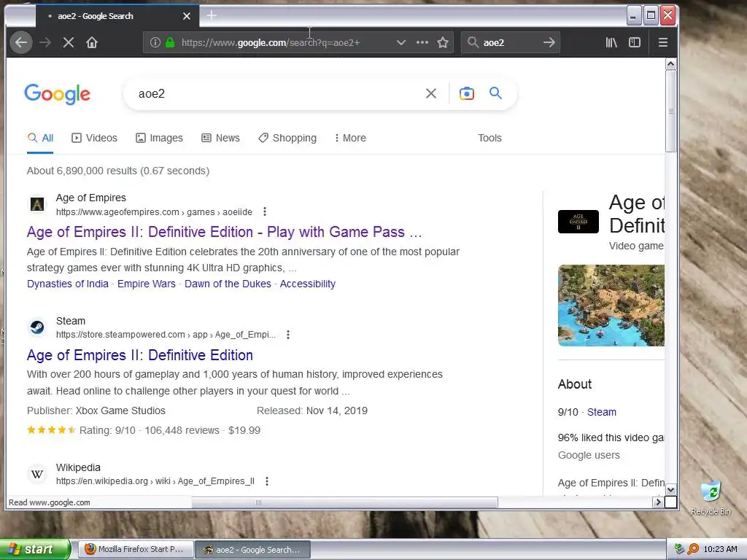Switch to the News tab
The width and height of the screenshot is (747, 560).
coord(220,138)
